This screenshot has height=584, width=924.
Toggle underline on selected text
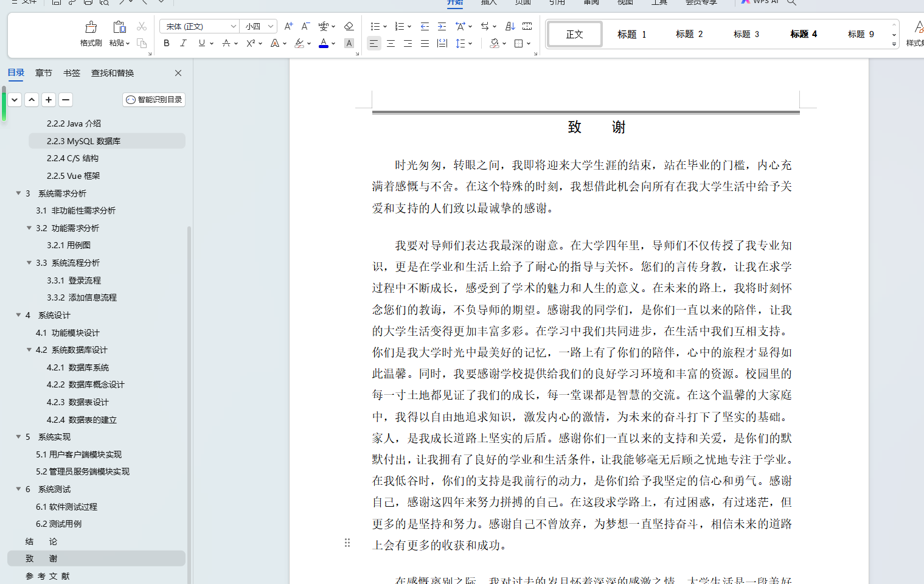pos(200,43)
